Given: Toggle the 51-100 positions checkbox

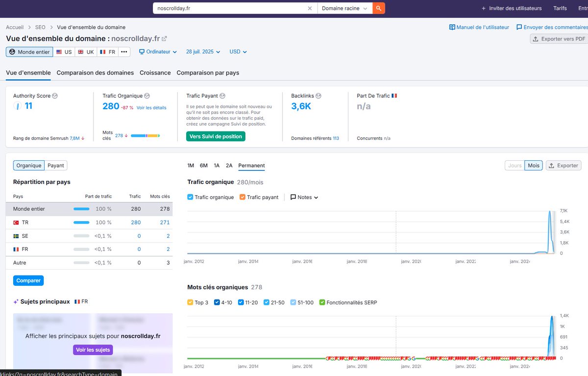Looking at the screenshot, I should (x=293, y=302).
